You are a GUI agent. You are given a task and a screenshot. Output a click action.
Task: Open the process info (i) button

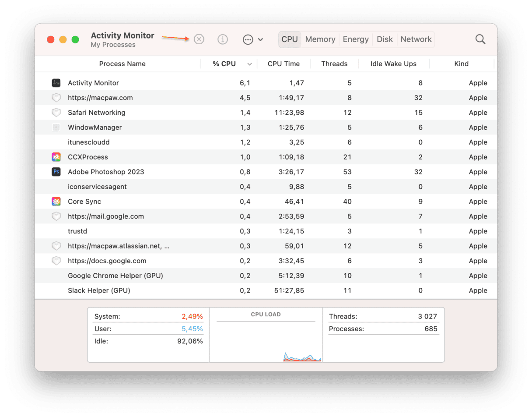point(223,39)
